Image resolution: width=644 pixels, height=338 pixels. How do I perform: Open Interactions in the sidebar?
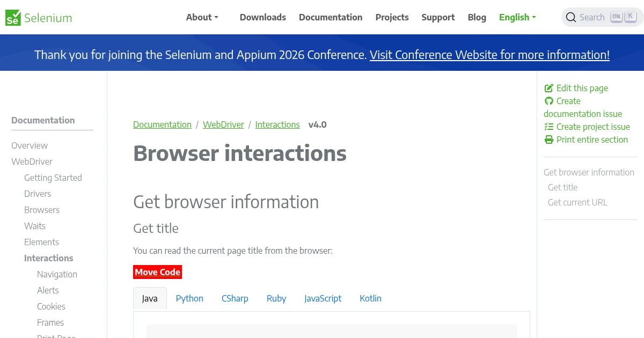[48, 258]
